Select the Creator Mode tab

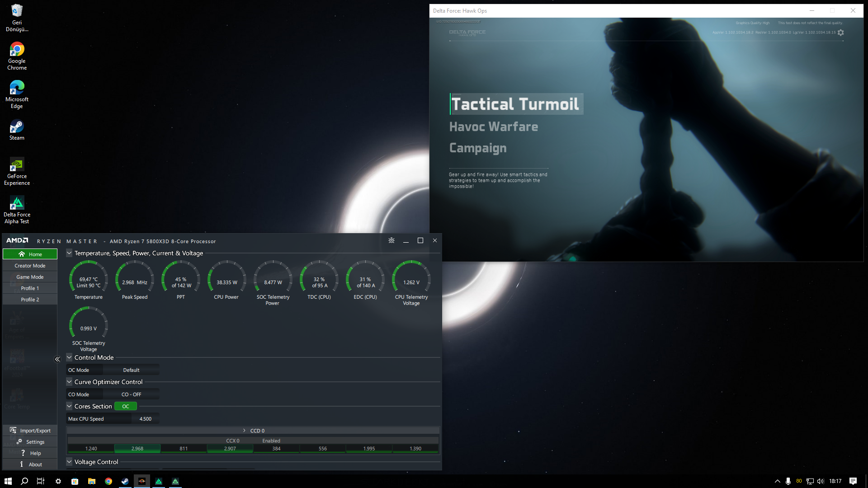pyautogui.click(x=30, y=266)
